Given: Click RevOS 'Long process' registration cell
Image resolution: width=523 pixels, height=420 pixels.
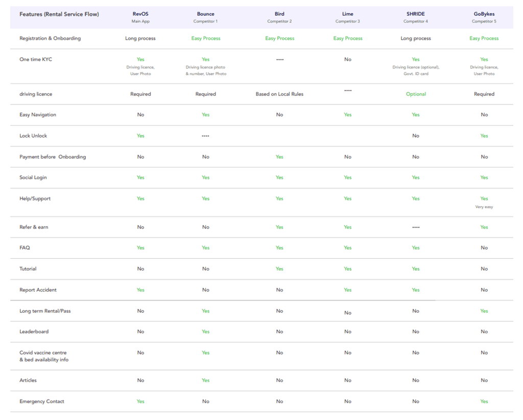Looking at the screenshot, I should pos(140,38).
